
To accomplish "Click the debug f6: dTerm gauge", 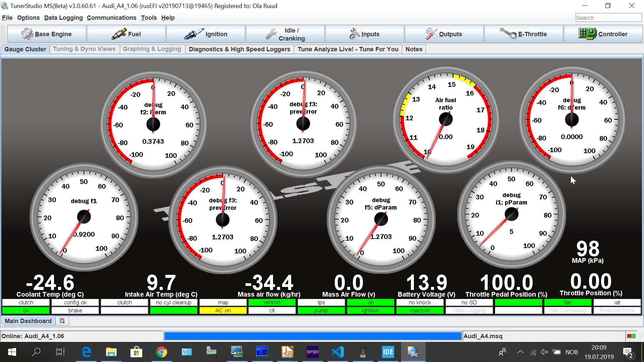I will tap(572, 119).
